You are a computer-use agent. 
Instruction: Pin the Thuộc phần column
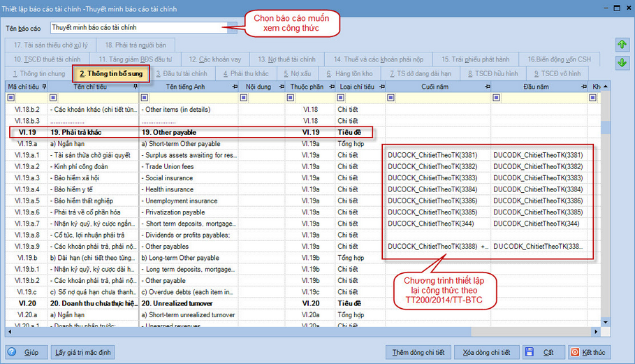click(332, 87)
